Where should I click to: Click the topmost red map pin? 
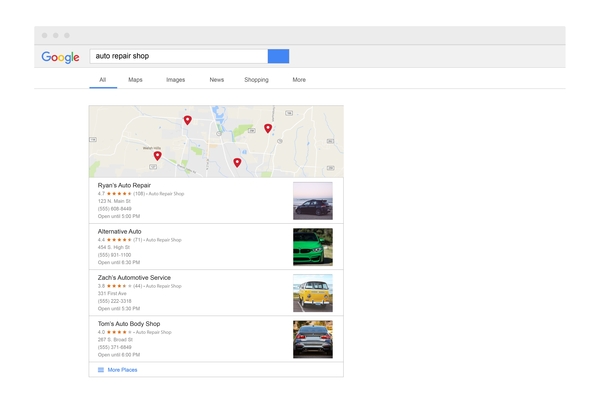click(187, 120)
